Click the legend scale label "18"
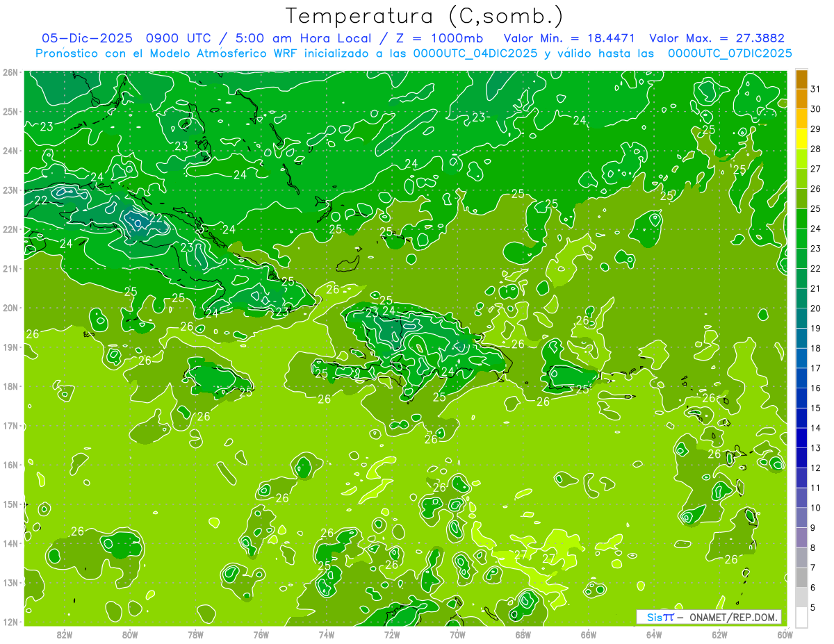This screenshot has width=834, height=644. (815, 349)
